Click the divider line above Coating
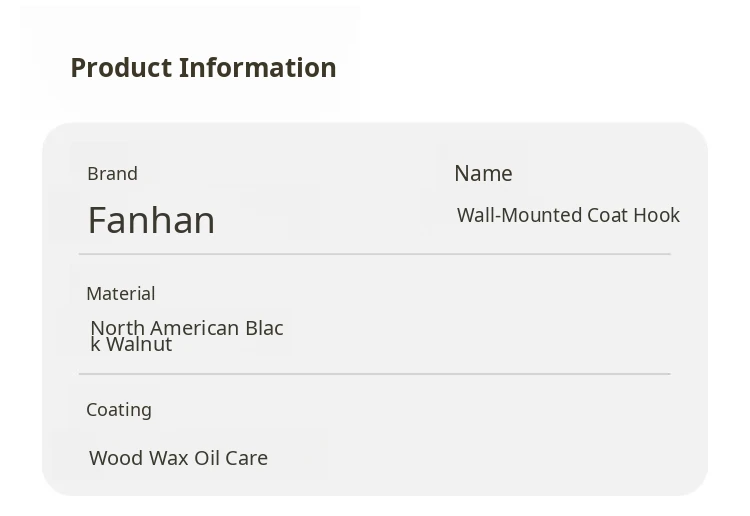Viewport: 750px width, 516px height. point(374,374)
